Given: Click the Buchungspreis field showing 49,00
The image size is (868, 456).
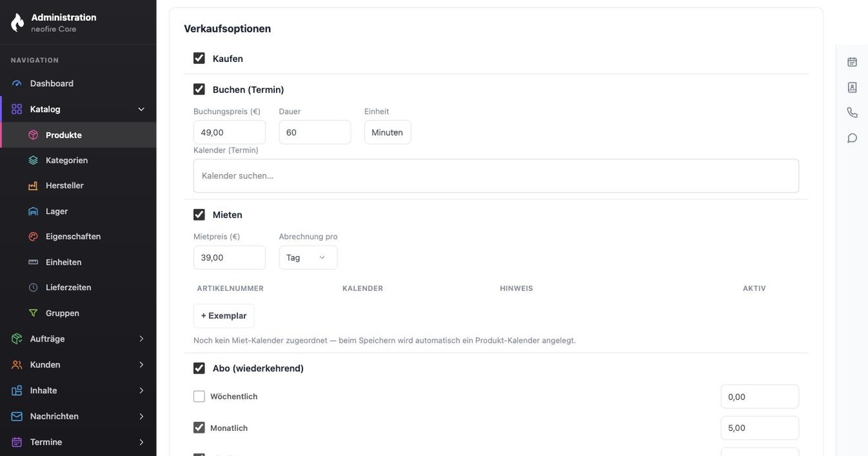Looking at the screenshot, I should (230, 132).
